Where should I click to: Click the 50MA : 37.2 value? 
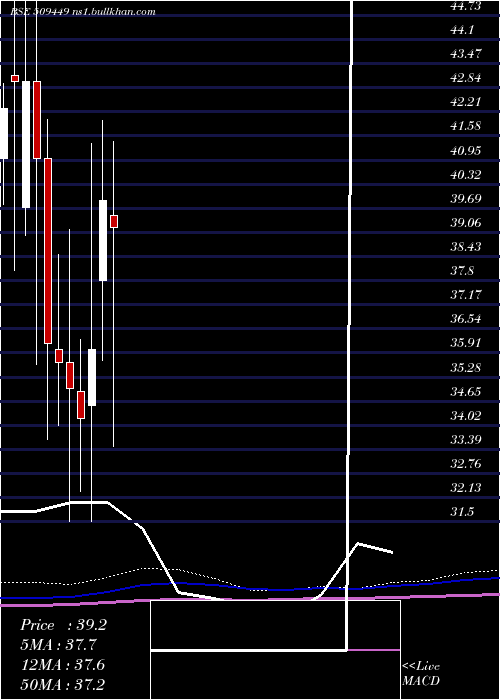63,684
